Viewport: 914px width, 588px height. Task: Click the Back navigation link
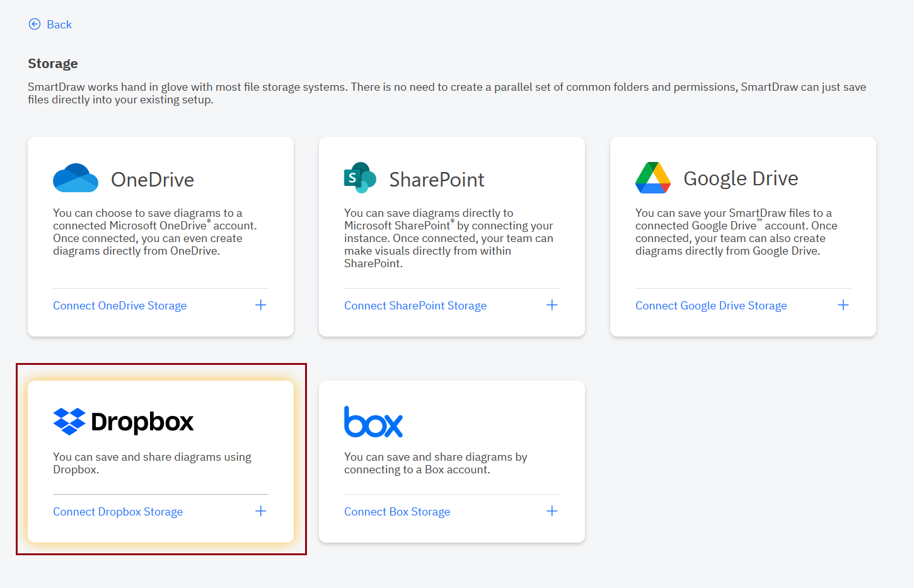(x=59, y=24)
